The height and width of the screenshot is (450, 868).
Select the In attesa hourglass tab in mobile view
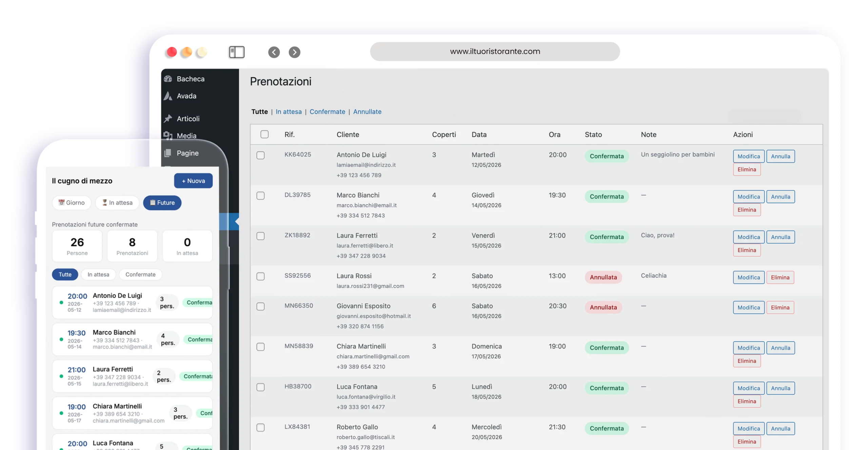click(x=117, y=203)
